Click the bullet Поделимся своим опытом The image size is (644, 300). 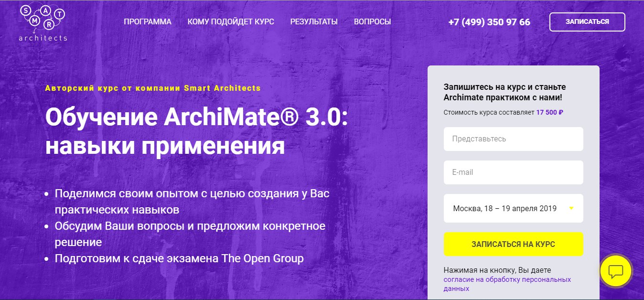coord(192,202)
